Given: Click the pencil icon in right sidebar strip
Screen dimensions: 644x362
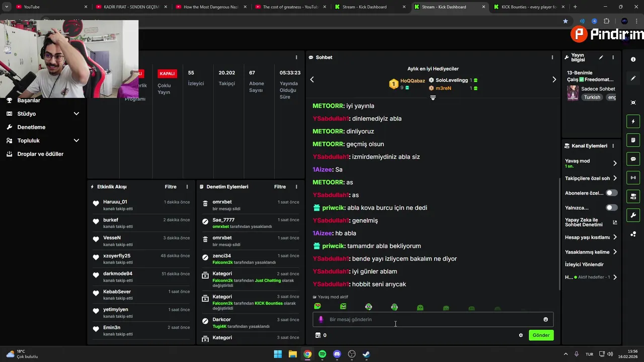Looking at the screenshot, I should [x=633, y=78].
